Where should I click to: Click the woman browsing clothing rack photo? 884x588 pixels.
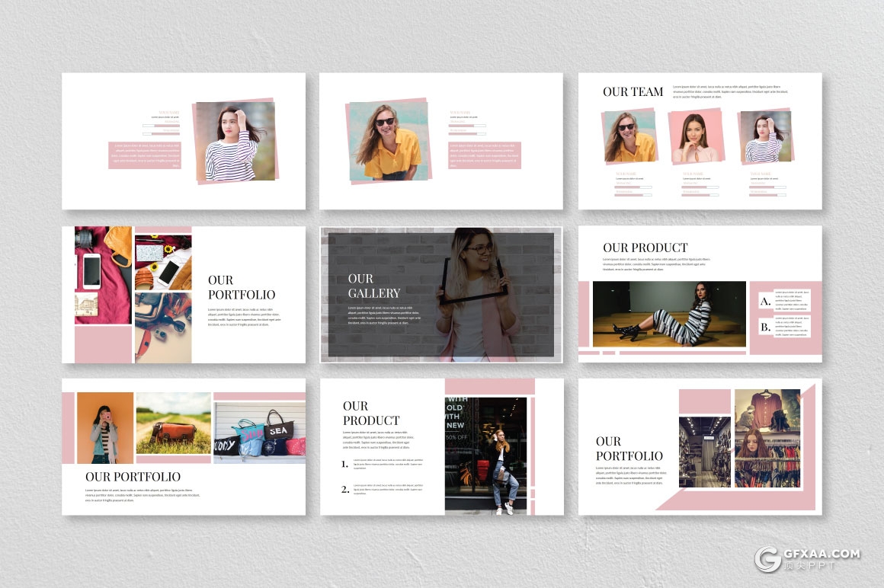click(x=767, y=438)
